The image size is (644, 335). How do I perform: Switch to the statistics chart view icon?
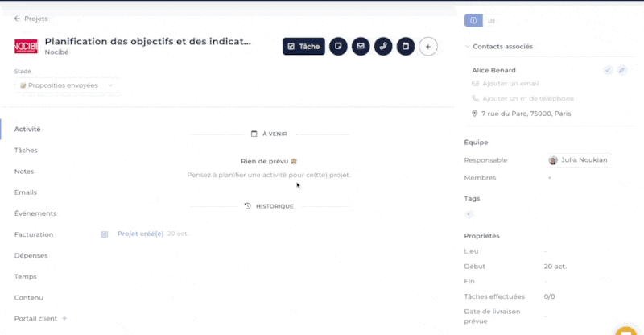(x=491, y=21)
